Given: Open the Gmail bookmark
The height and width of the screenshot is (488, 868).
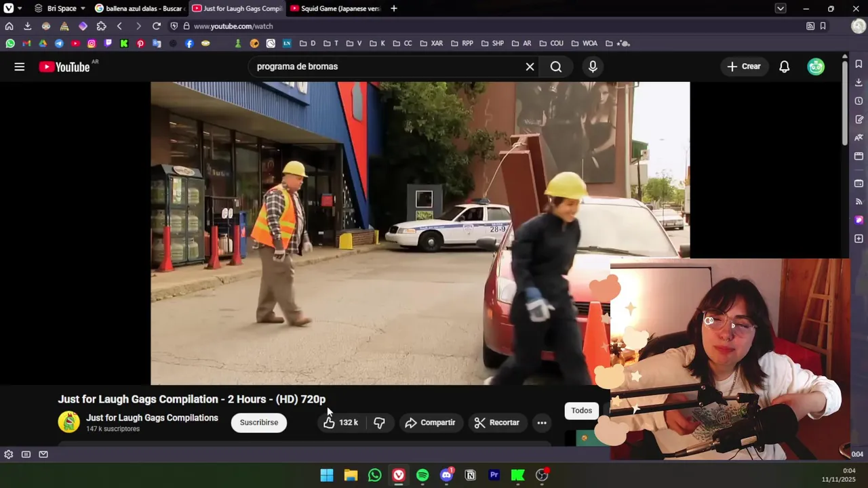Looking at the screenshot, I should pyautogui.click(x=26, y=43).
